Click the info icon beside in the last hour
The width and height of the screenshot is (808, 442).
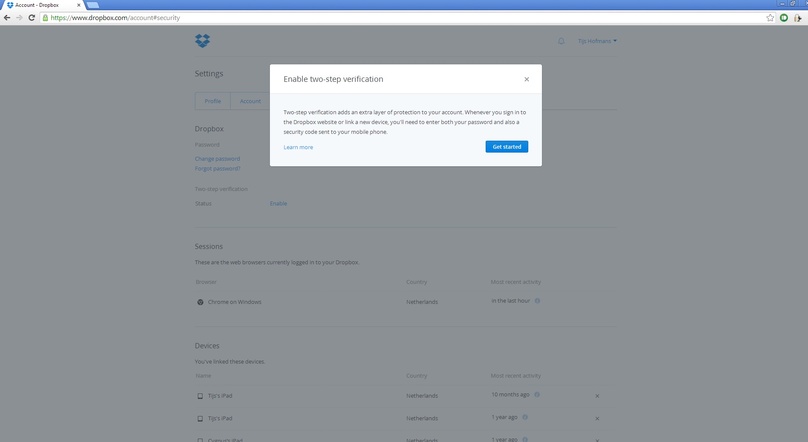[x=537, y=301]
